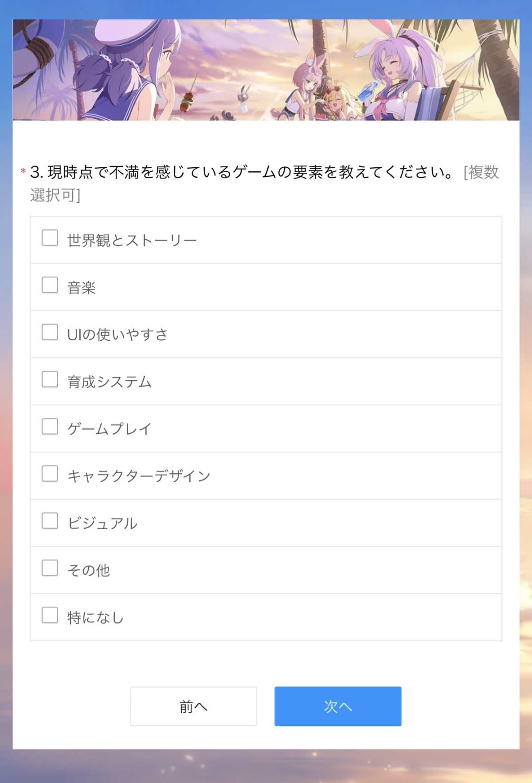Check the ゲームプレイ checkbox
532x783 pixels.
50,426
